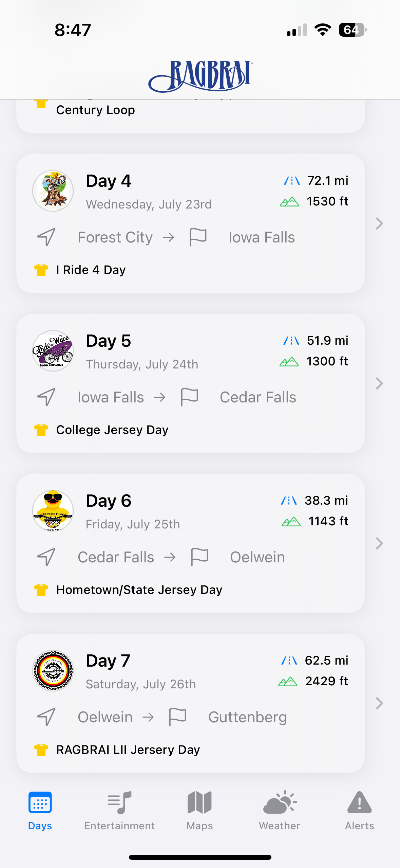400x868 pixels.
Task: Expand Day 6 details chevron
Action: coord(379,543)
